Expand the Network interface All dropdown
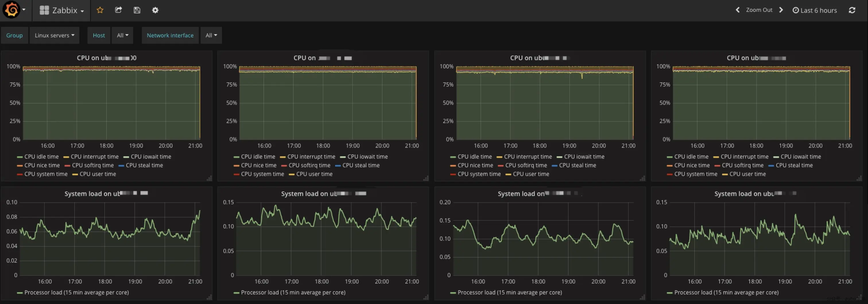868x304 pixels. 211,35
